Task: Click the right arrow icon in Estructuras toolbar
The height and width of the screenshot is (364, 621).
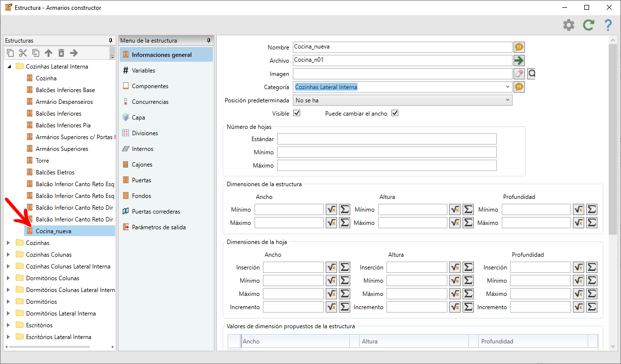Action: click(x=74, y=53)
